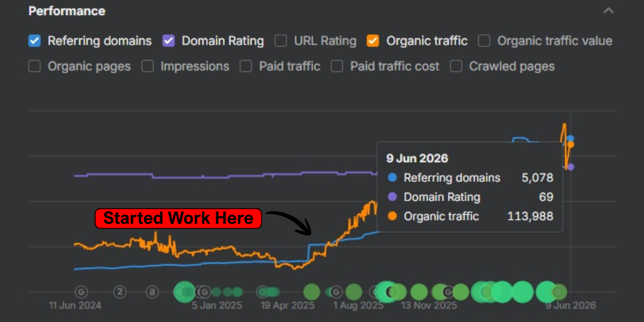Click the '1 Aug 2025' axis date
The image size is (644, 322).
(358, 305)
